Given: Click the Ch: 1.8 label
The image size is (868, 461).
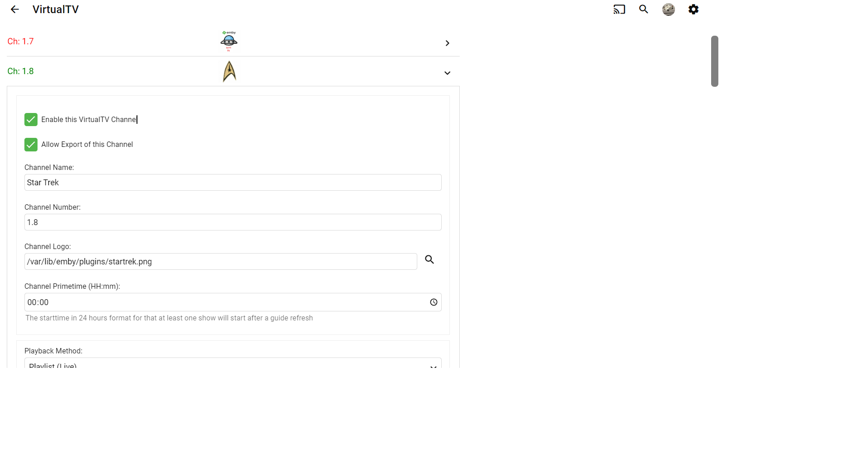Looking at the screenshot, I should (20, 71).
